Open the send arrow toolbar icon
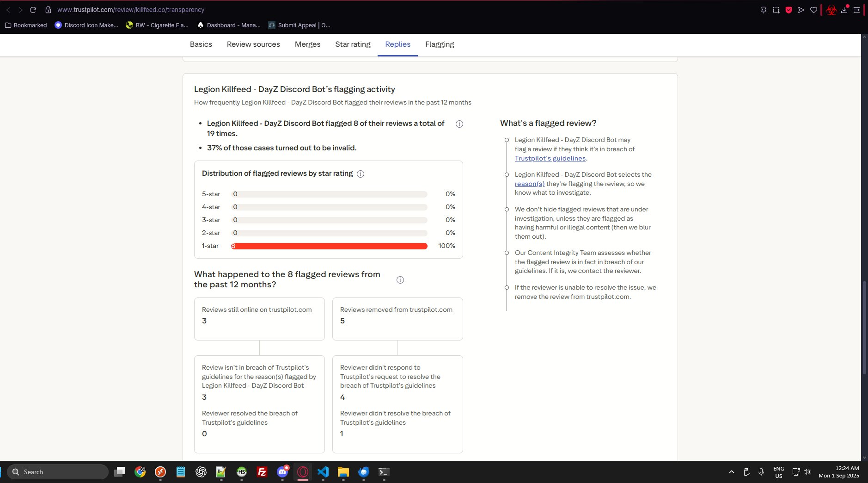The image size is (868, 483). tap(801, 10)
